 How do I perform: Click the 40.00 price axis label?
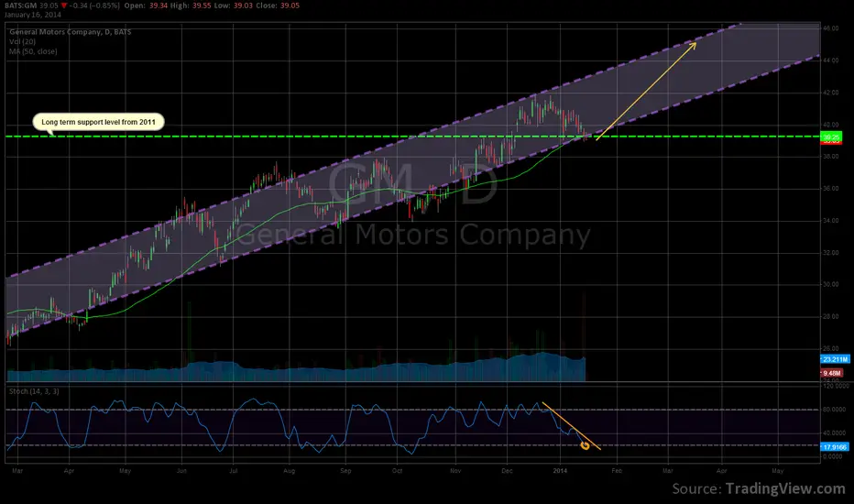pyautogui.click(x=831, y=125)
